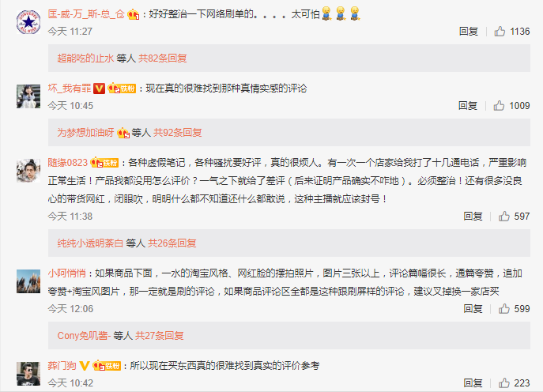Screen dimensions: 543x392
Task: Click thumbs-up on 小阿悄悄's comment
Action: coord(503,309)
